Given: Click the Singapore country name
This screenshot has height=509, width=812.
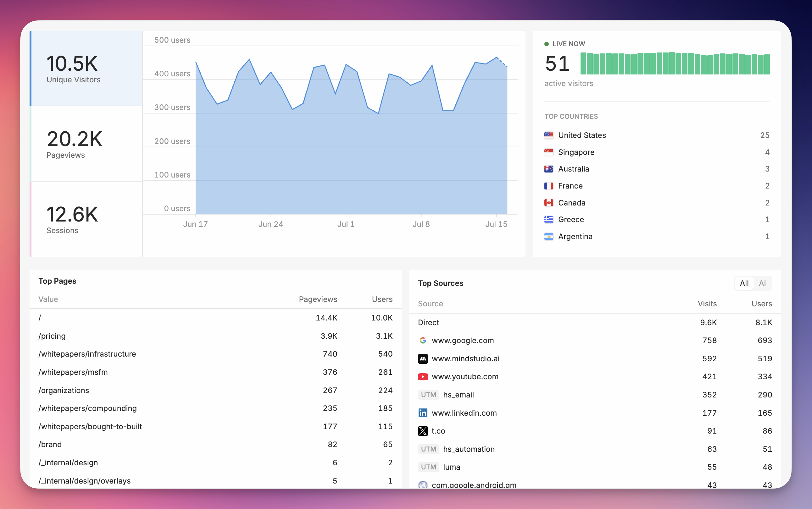Looking at the screenshot, I should (576, 152).
